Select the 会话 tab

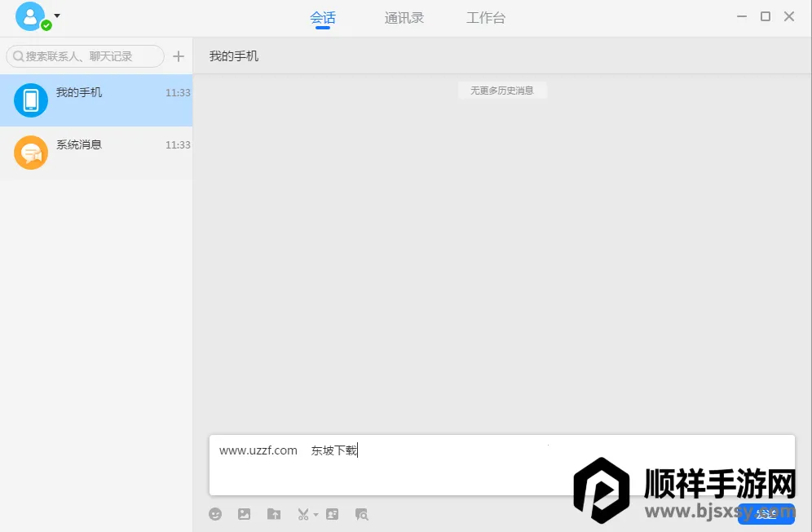coord(323,18)
